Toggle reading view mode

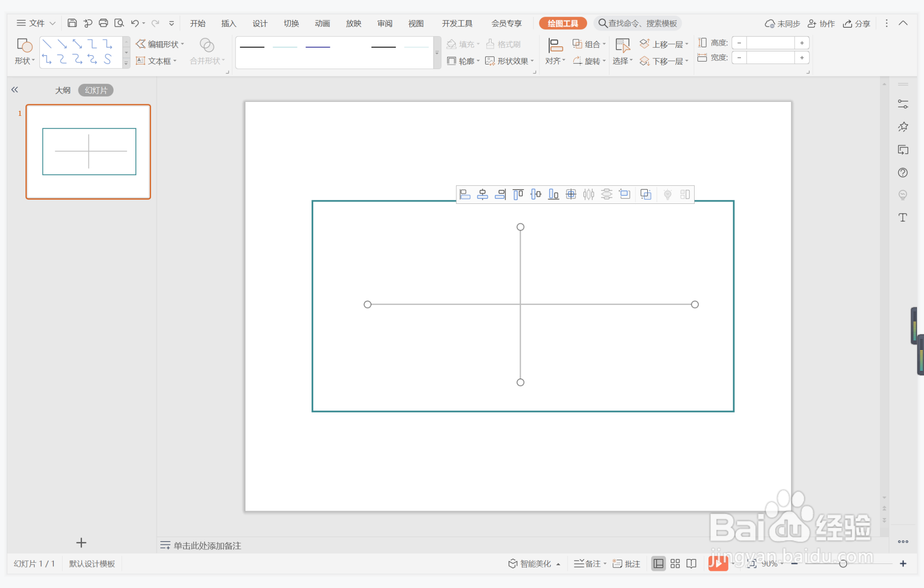coord(691,563)
